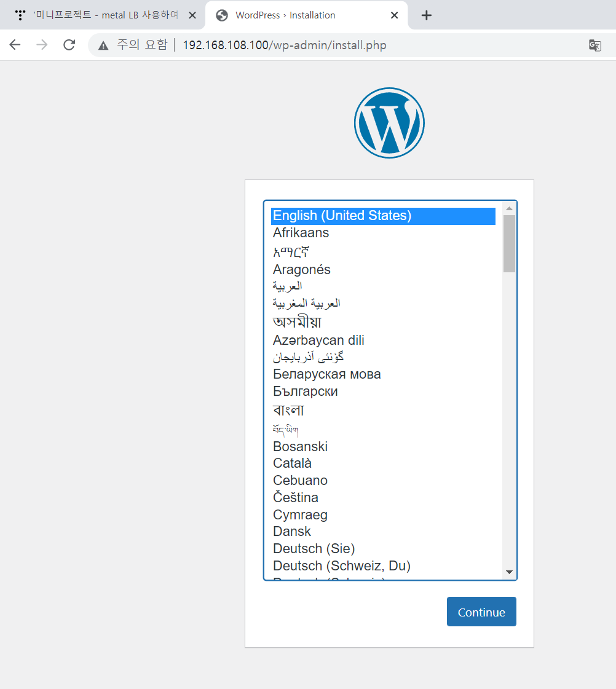
Task: Choose Bosanski from the list
Action: pos(383,446)
